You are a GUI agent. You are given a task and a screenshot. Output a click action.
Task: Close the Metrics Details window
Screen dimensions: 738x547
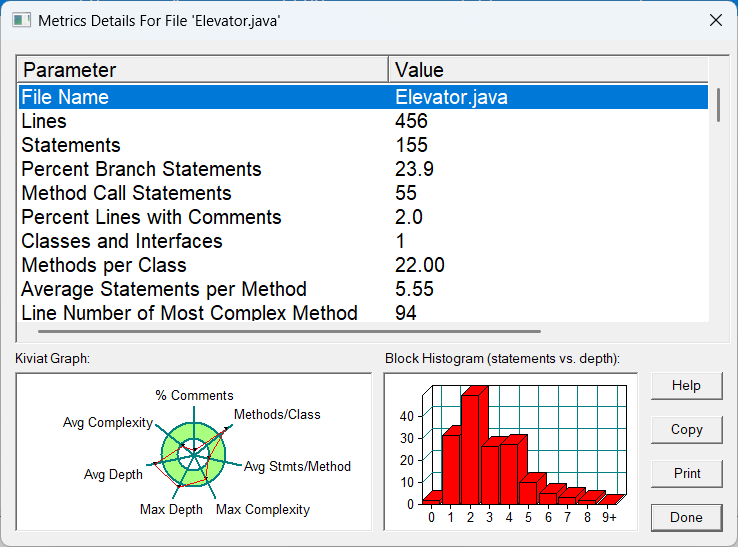pyautogui.click(x=716, y=20)
